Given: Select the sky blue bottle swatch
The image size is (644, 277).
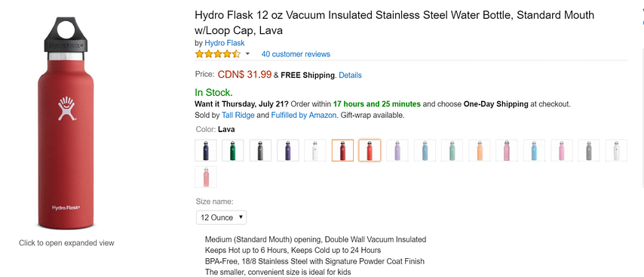Looking at the screenshot, I should (535, 150).
